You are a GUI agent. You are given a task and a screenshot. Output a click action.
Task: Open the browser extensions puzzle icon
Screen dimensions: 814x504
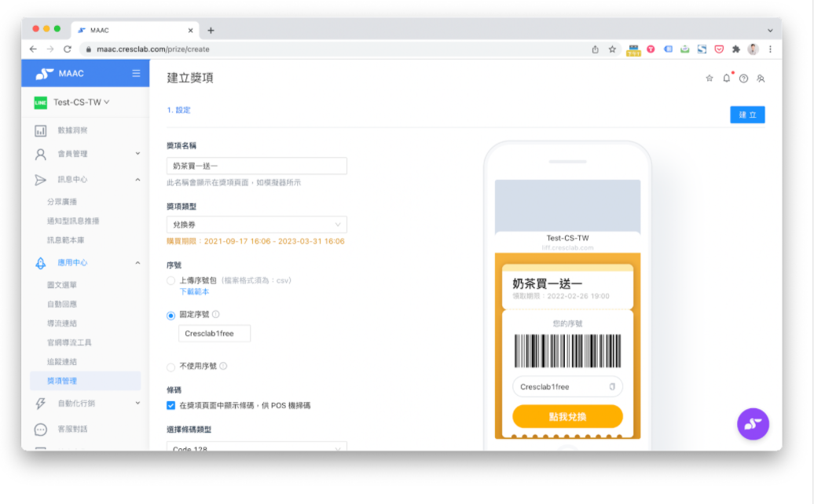click(x=735, y=49)
